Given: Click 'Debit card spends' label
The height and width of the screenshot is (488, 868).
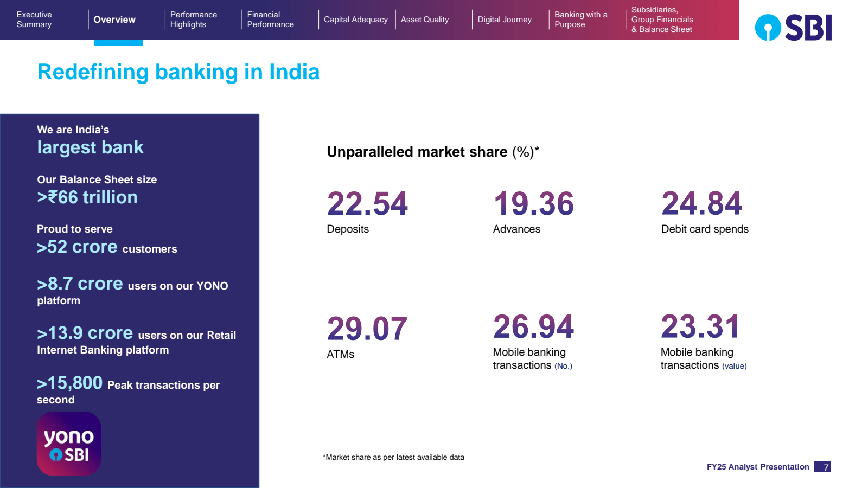Looking at the screenshot, I should [x=705, y=229].
